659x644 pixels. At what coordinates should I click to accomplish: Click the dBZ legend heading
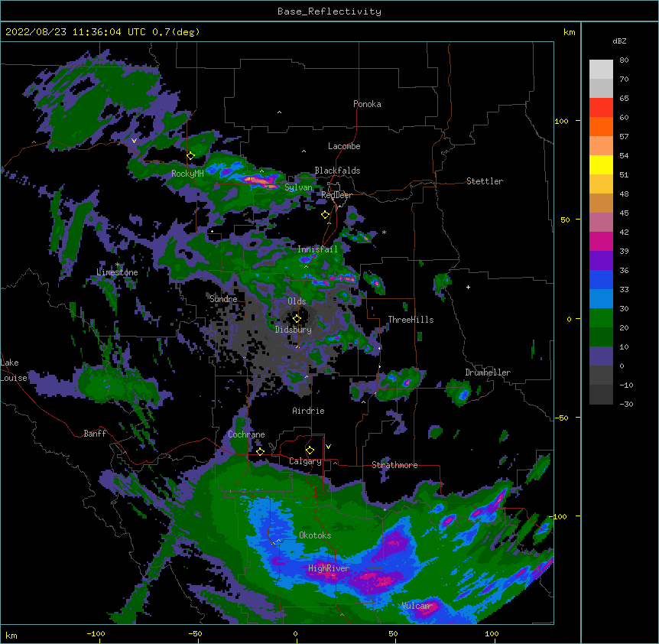point(619,41)
